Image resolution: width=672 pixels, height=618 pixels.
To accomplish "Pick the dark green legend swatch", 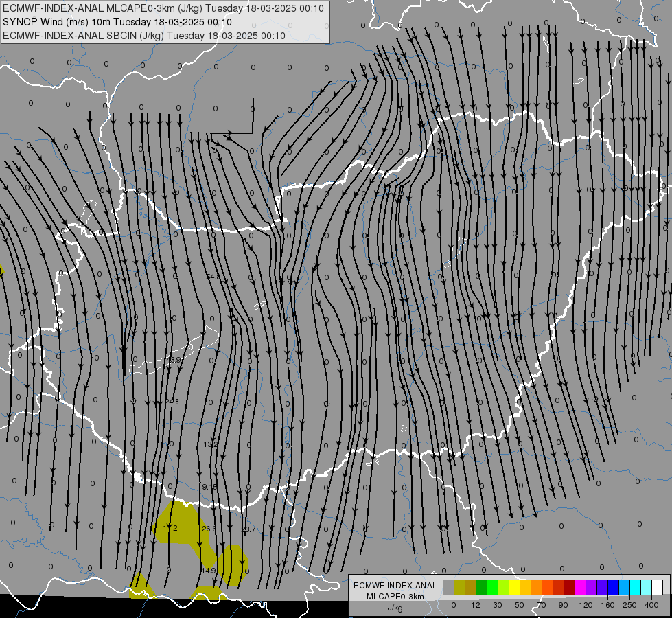I will click(482, 587).
